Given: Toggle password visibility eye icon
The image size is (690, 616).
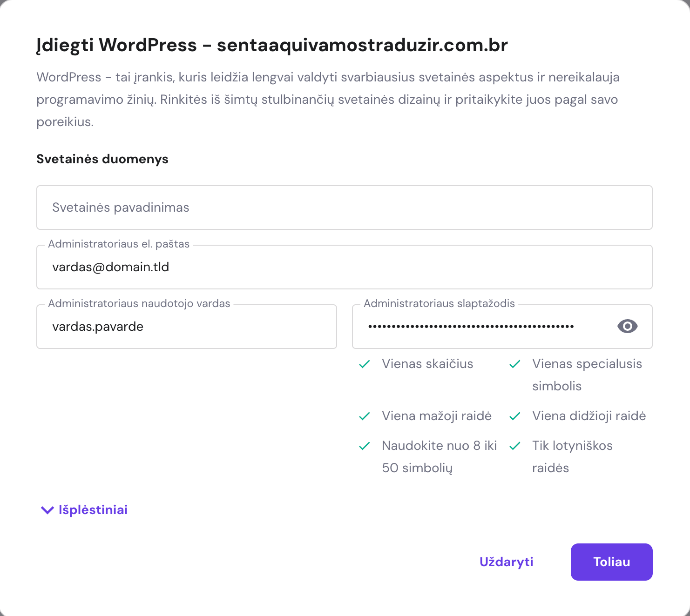Looking at the screenshot, I should pos(627,327).
